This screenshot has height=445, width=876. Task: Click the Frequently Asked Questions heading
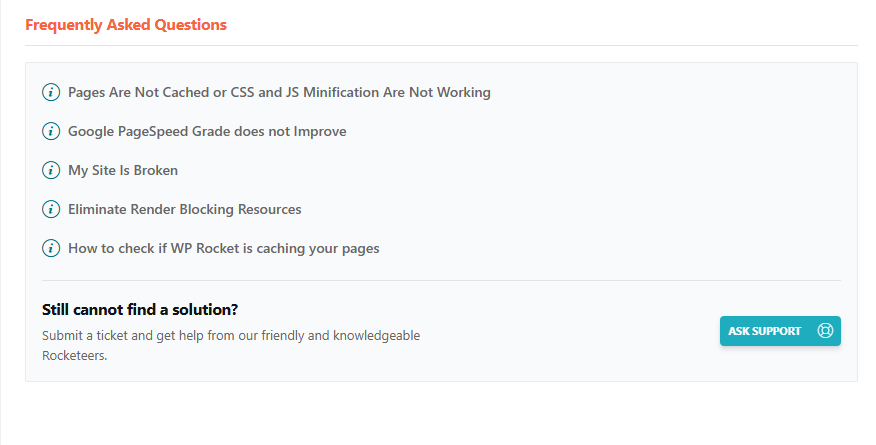[x=126, y=24]
